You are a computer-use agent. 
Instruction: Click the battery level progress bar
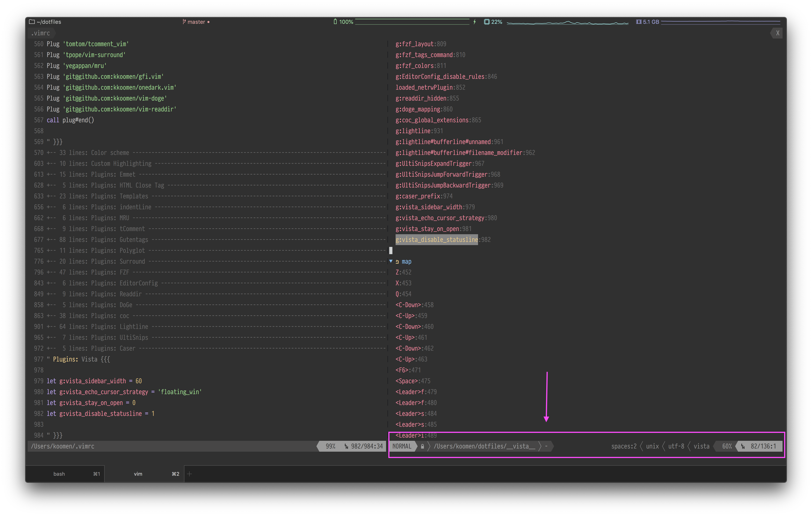pos(412,22)
